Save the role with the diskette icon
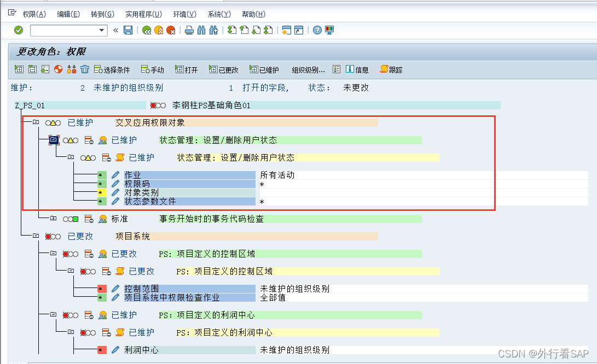The height and width of the screenshot is (364, 597). tap(128, 30)
